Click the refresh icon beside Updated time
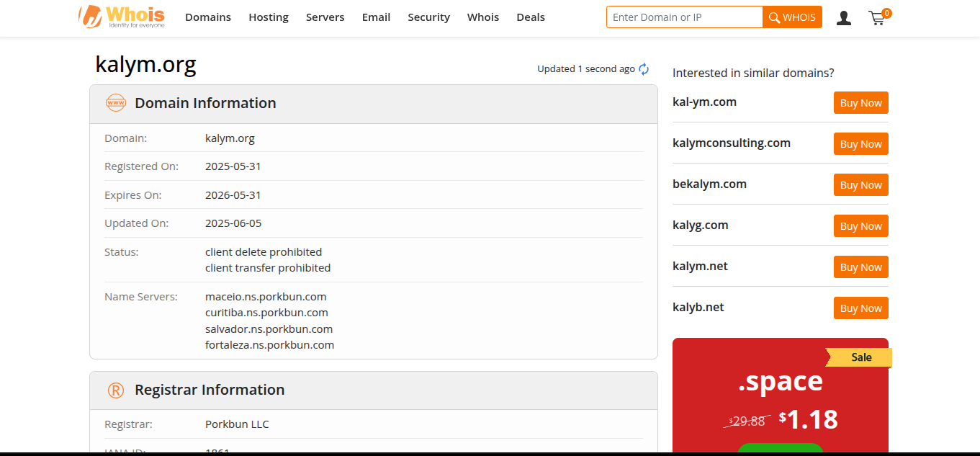The width and height of the screenshot is (980, 456). pos(644,69)
